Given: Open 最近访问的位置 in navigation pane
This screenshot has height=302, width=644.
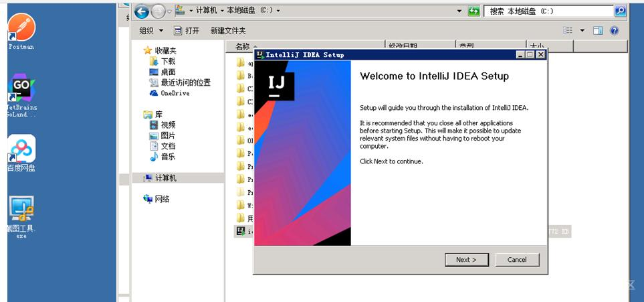Looking at the screenshot, I should [x=180, y=83].
